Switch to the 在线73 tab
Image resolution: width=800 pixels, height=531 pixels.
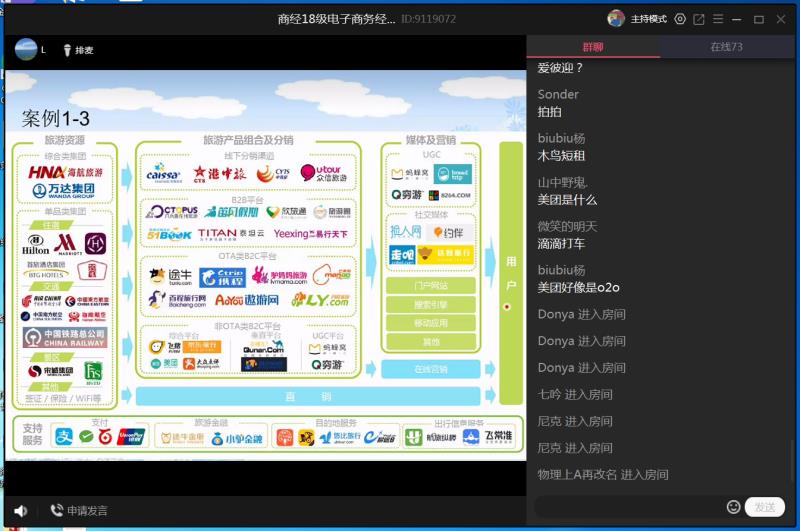pyautogui.click(x=726, y=47)
